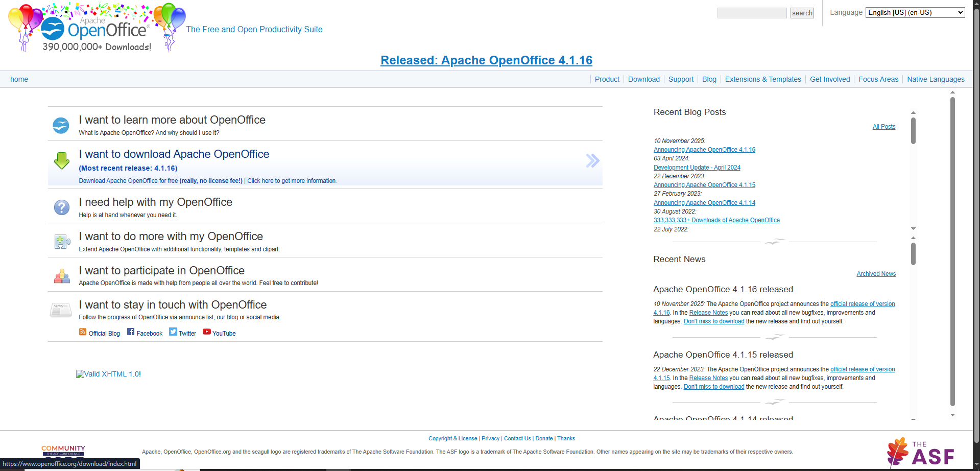Screen dimensions: 980x471
Task: Click the seagull learn-more icon
Action: pyautogui.click(x=61, y=125)
